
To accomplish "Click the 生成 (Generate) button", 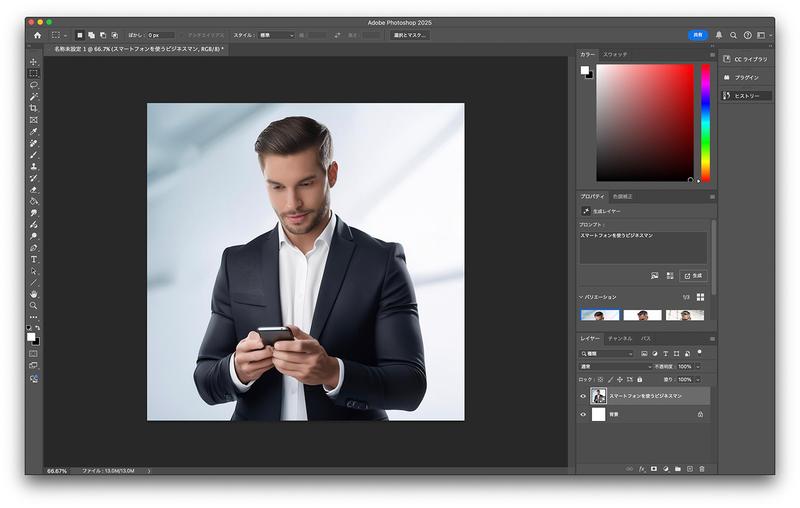I will coord(693,275).
